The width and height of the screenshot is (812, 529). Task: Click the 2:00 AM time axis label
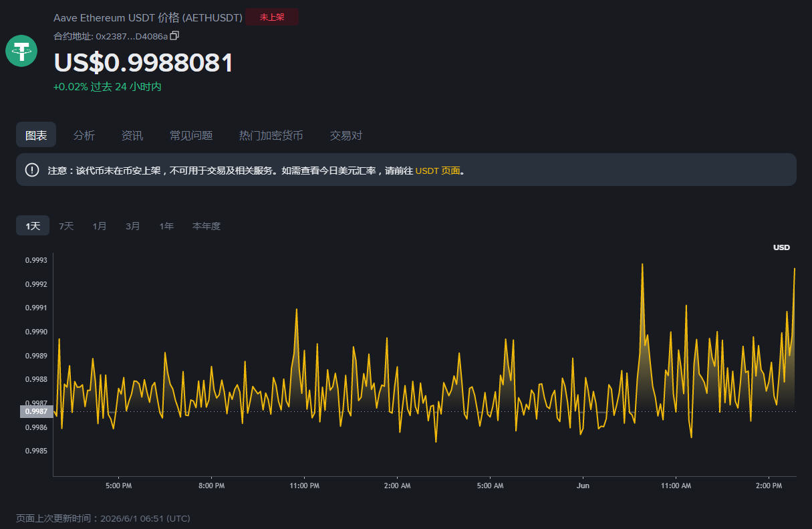point(397,486)
